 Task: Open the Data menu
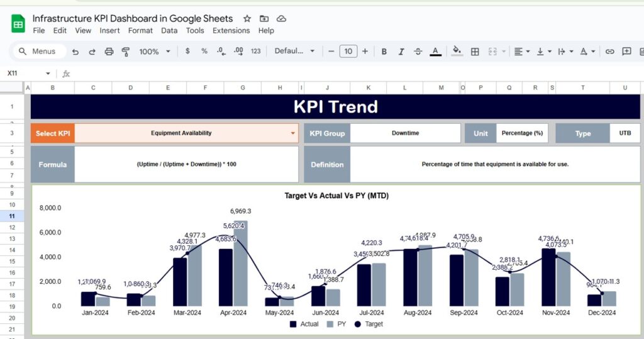169,30
